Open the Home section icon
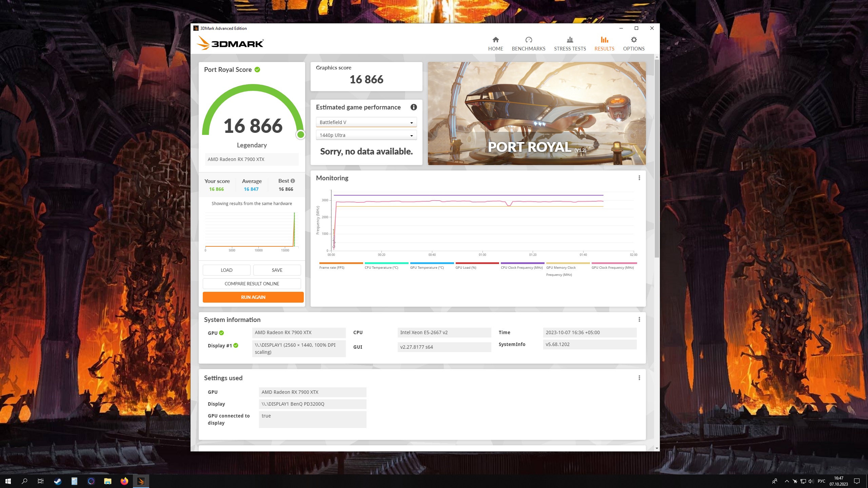The height and width of the screenshot is (488, 868). 495,40
